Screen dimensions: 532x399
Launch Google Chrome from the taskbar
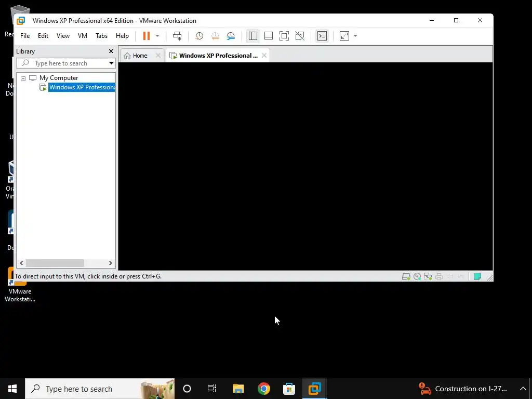pos(263,389)
